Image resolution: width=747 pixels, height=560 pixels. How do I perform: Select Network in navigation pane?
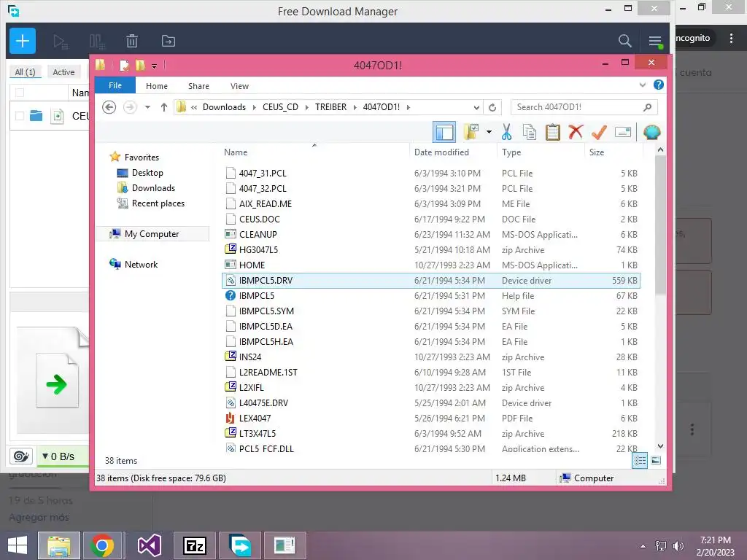[141, 264]
